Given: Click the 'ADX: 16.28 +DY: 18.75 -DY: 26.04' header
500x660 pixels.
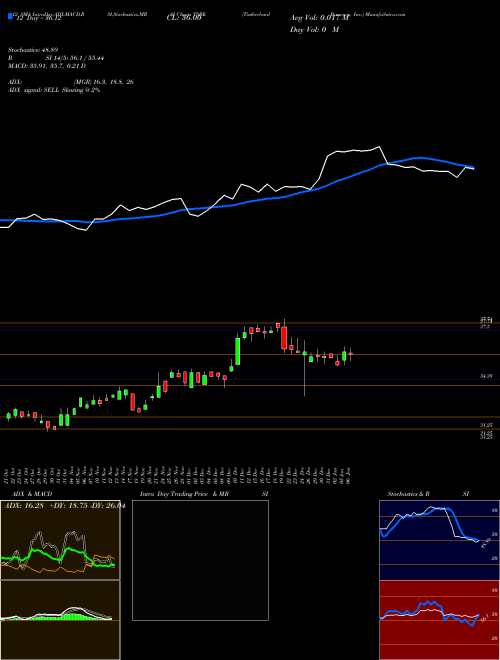Looking at the screenshot, I should point(64,506).
